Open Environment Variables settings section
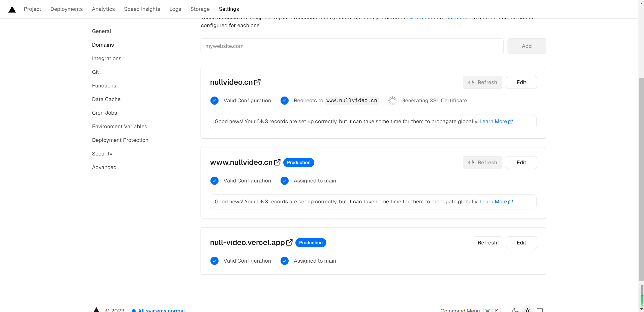The height and width of the screenshot is (312, 644). tap(119, 127)
